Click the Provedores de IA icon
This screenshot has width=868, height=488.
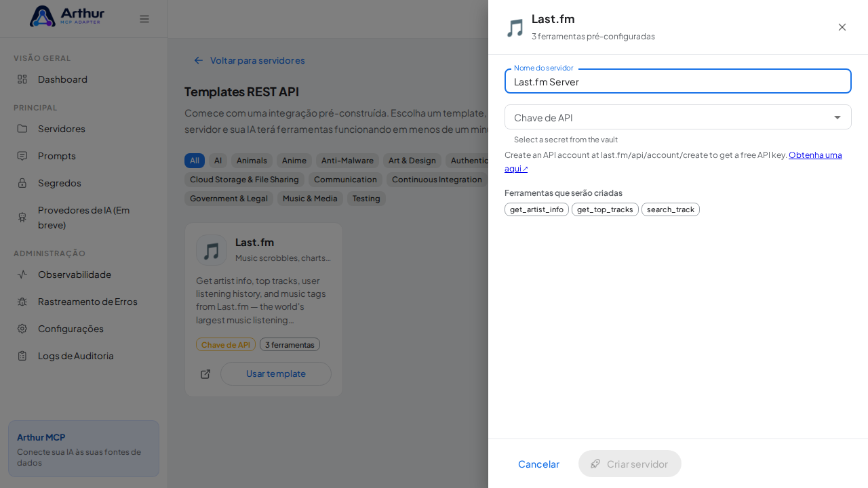coord(22,218)
